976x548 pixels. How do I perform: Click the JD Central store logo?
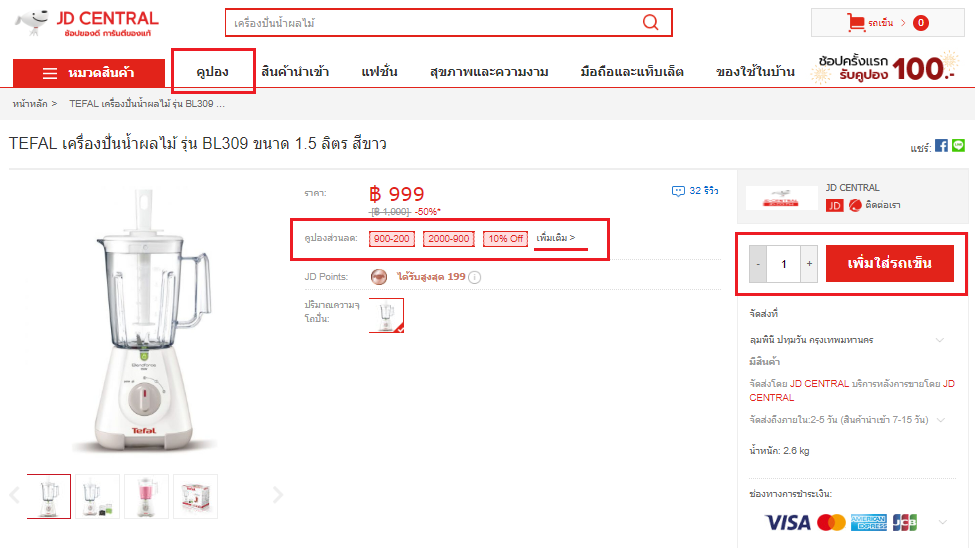781,197
